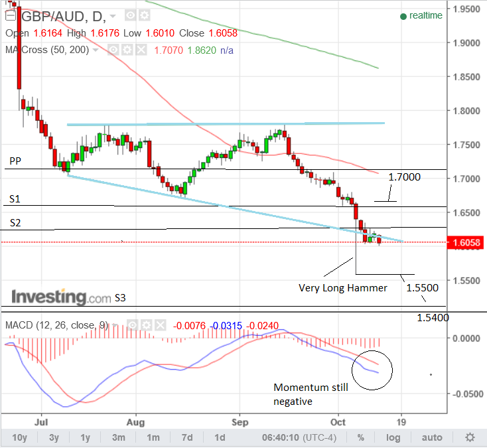This screenshot has width=487, height=448.
Task: Select the 1y time range
Action: [x=86, y=437]
